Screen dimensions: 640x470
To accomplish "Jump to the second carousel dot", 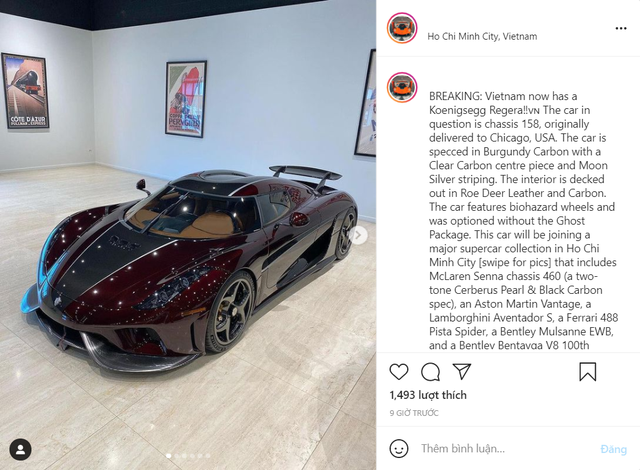I will [177, 456].
